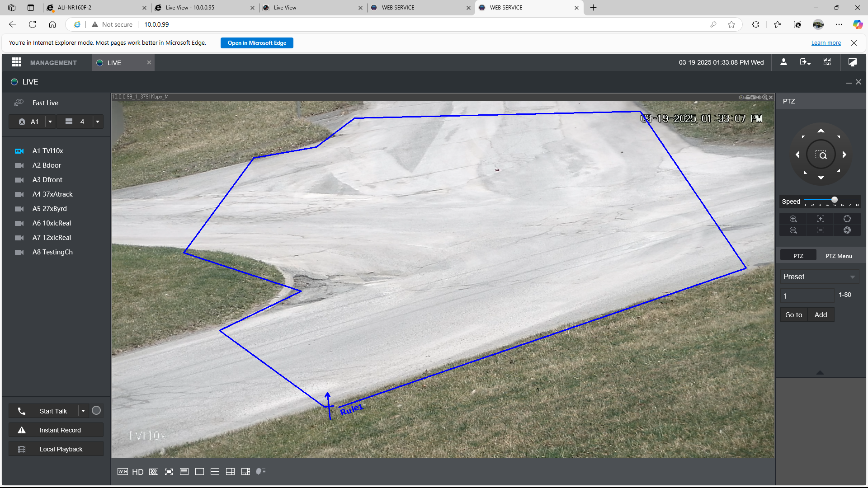Screen dimensions: 868x488
Task: Toggle the talk circle button beside Start Talk
Action: coord(96,411)
